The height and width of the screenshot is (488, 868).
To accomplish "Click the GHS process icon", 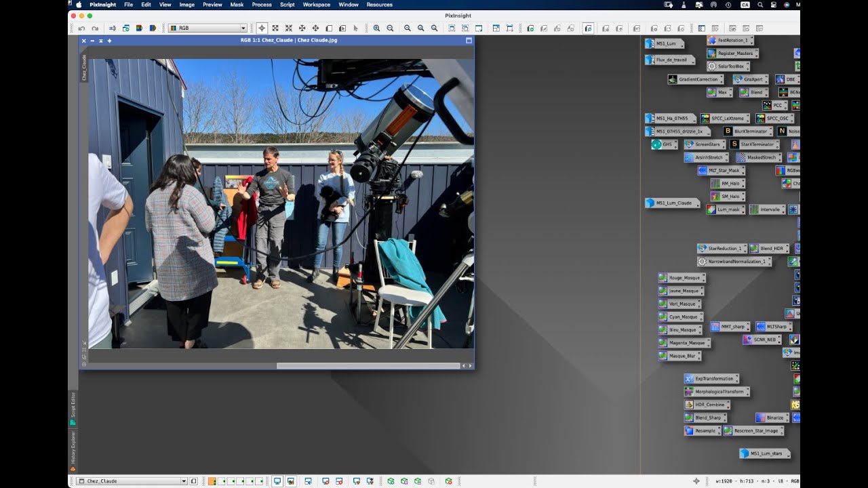I will (x=664, y=144).
